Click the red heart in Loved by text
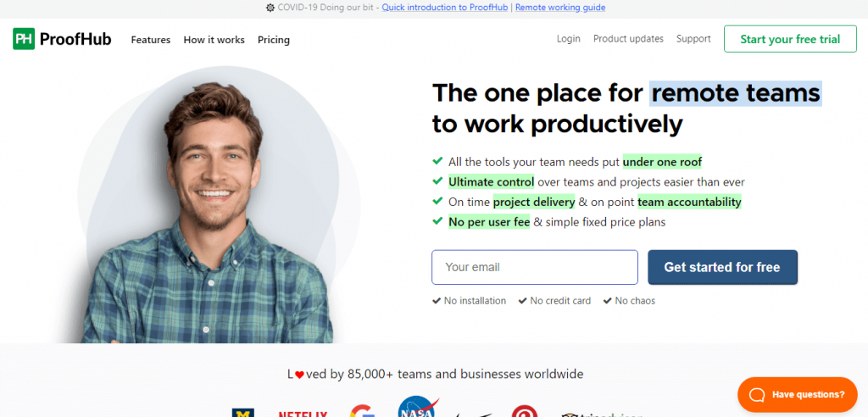 tap(299, 375)
